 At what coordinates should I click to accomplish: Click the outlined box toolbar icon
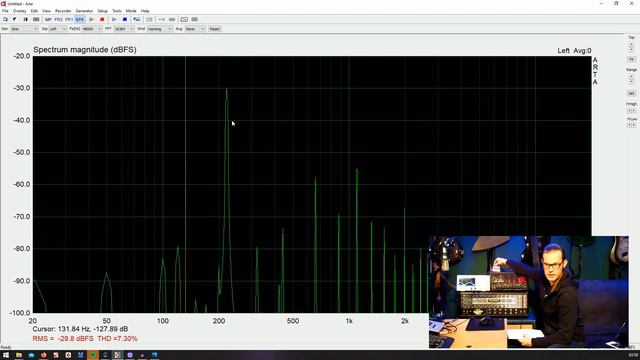click(184, 20)
